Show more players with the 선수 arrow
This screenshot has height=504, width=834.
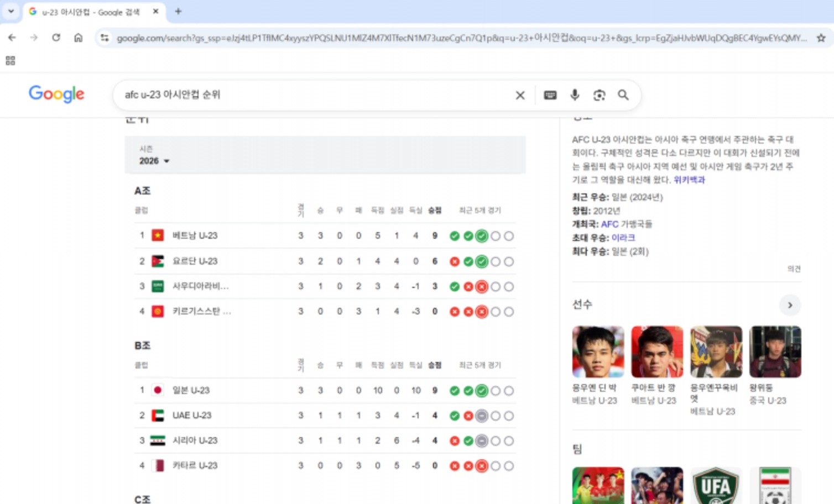pos(790,305)
